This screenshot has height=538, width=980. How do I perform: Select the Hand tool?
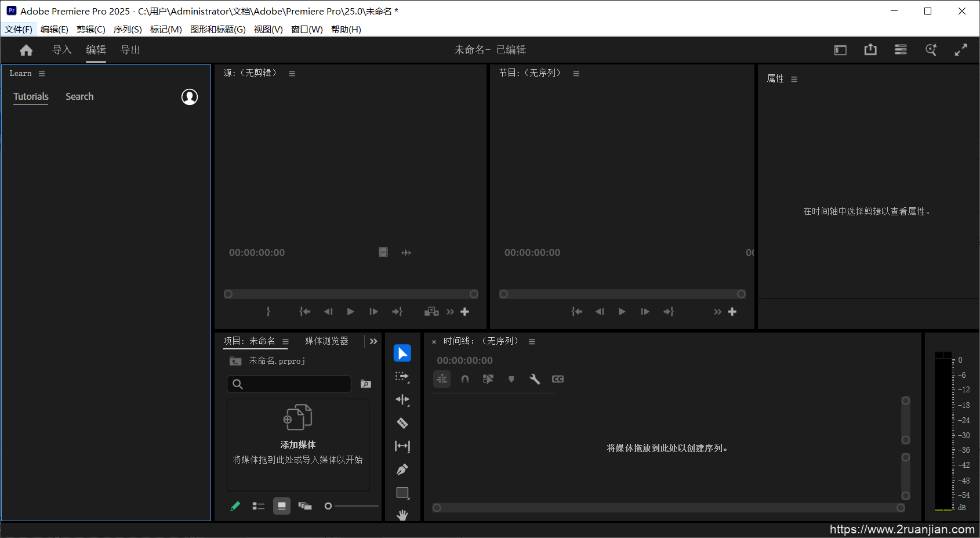(x=402, y=515)
